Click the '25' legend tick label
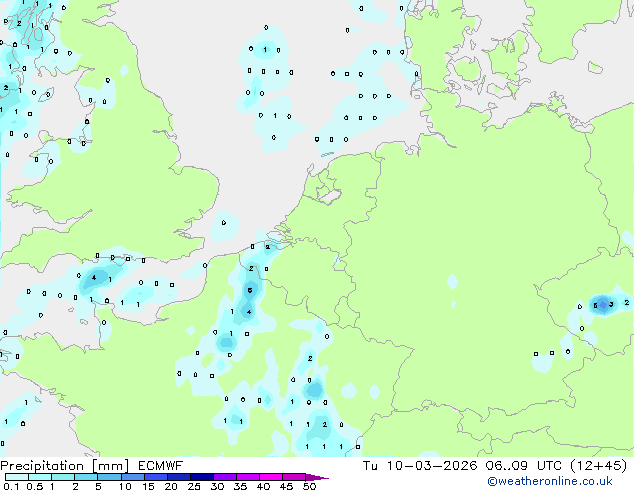The image size is (634, 490). point(194,486)
